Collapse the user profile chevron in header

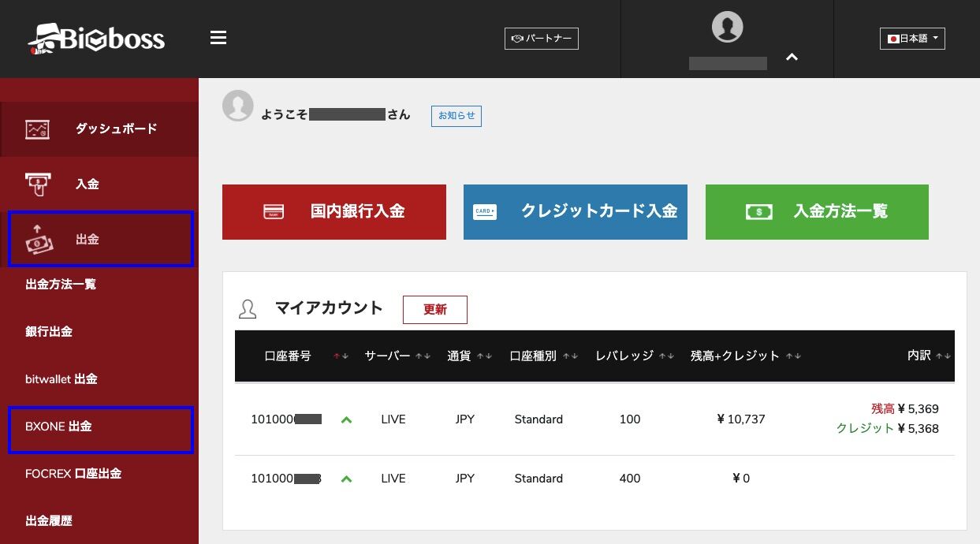tap(792, 57)
